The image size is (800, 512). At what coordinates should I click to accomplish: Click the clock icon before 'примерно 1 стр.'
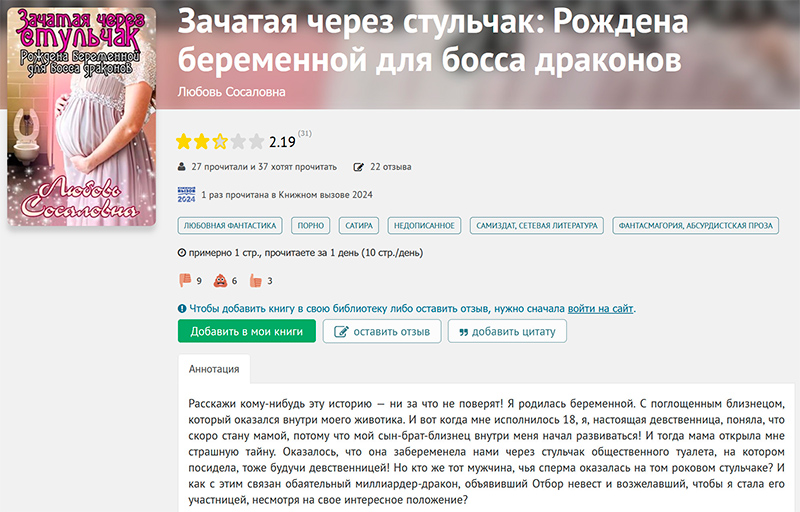tap(181, 254)
